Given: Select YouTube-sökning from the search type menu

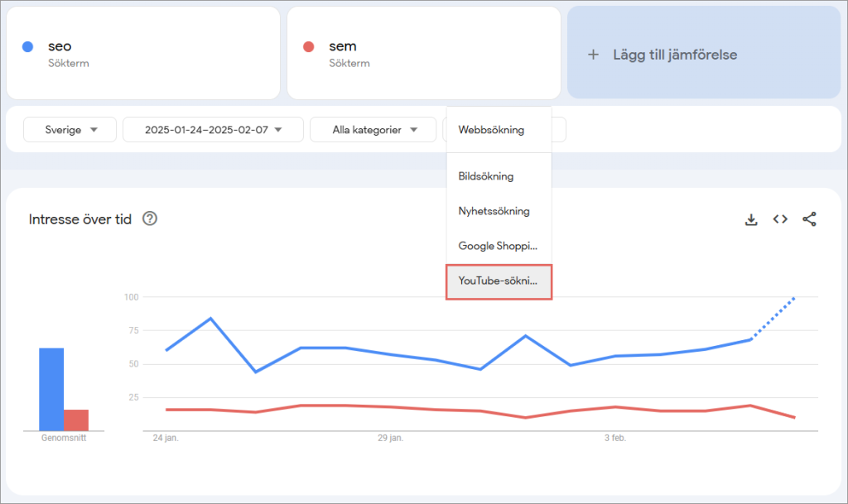Looking at the screenshot, I should (498, 281).
